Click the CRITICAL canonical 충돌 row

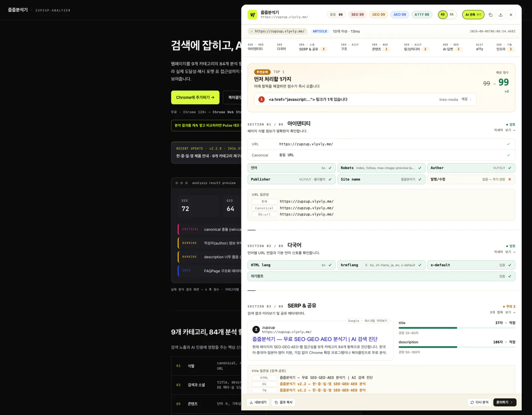tap(209, 229)
